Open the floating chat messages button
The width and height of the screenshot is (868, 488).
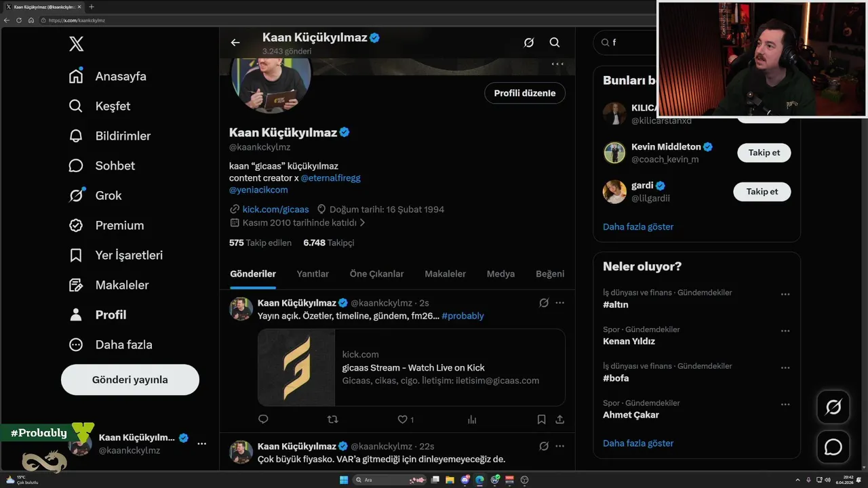pyautogui.click(x=833, y=447)
